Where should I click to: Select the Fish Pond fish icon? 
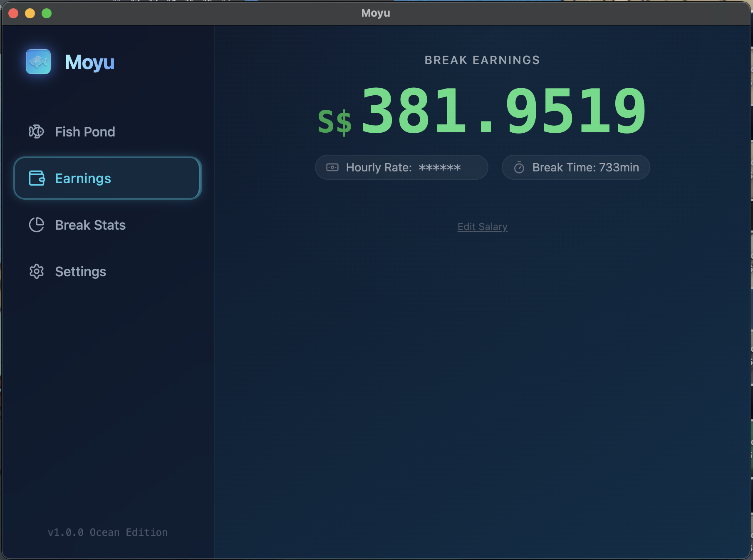click(37, 131)
